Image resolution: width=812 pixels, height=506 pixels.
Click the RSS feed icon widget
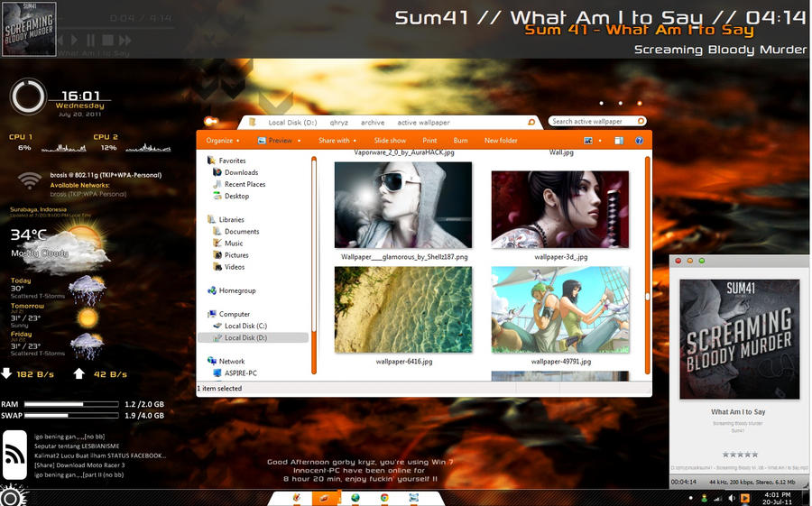(14, 455)
